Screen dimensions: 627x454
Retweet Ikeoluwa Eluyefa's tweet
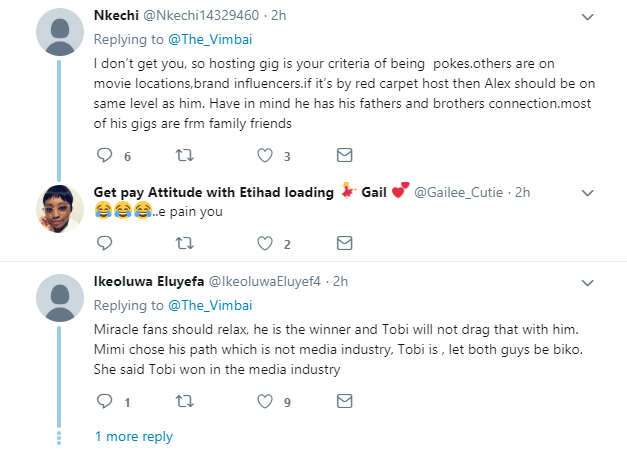tap(184, 402)
